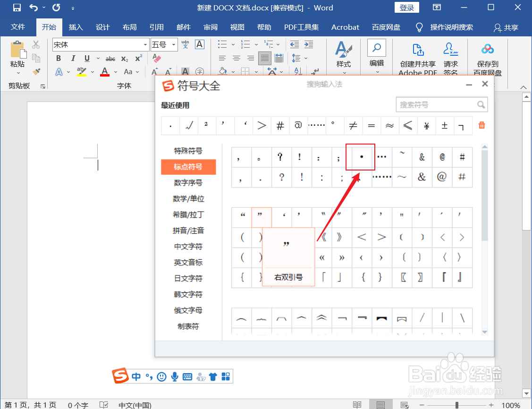Viewport: 532px width, 409px height.
Task: Pick ≠ from recently used symbols
Action: tap(353, 126)
